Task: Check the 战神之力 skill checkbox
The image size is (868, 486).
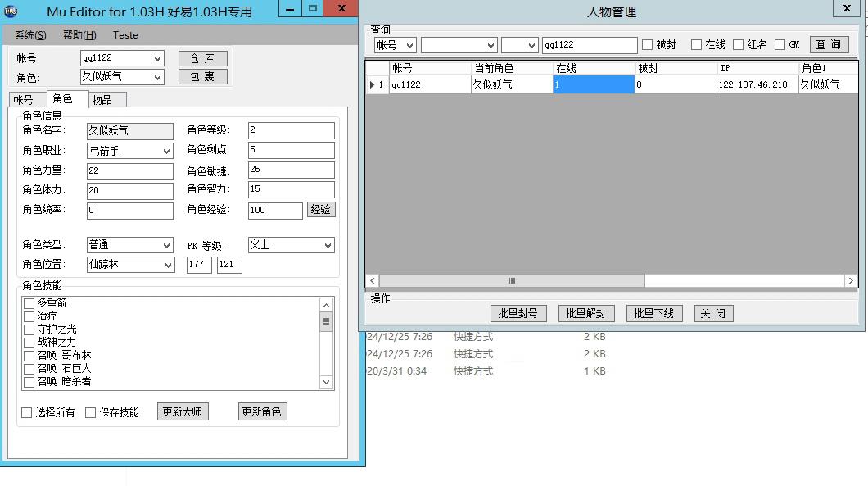Action: [x=29, y=343]
